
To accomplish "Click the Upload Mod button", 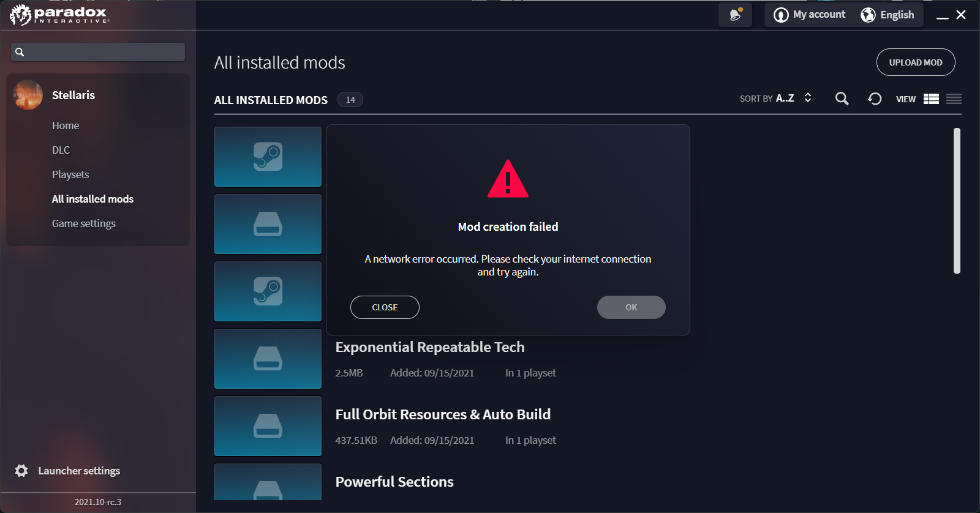I will click(x=916, y=62).
